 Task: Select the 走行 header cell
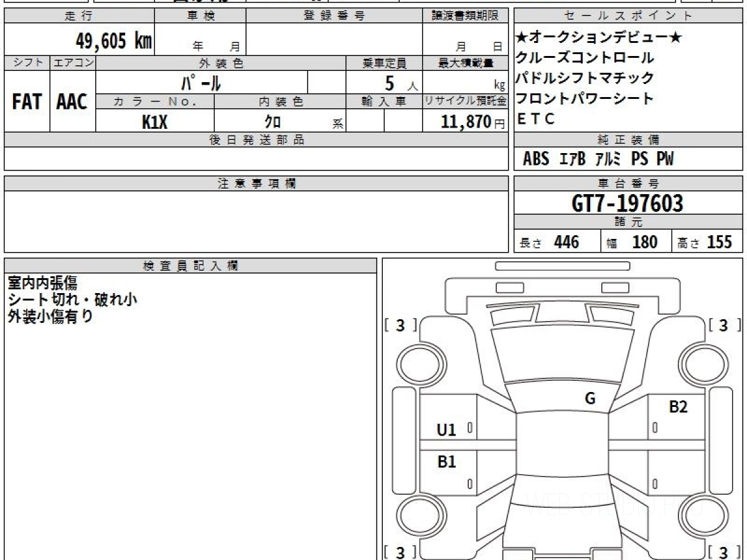pyautogui.click(x=79, y=16)
